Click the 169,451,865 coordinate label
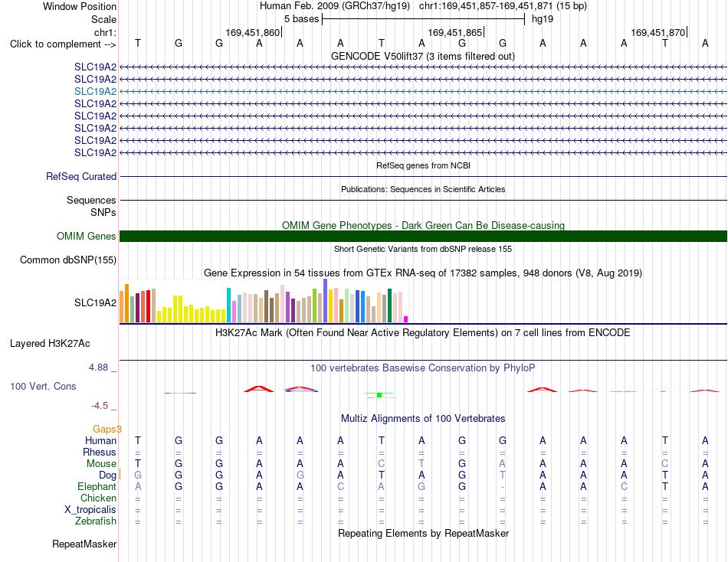Image resolution: width=728 pixels, height=562 pixels. click(x=455, y=32)
